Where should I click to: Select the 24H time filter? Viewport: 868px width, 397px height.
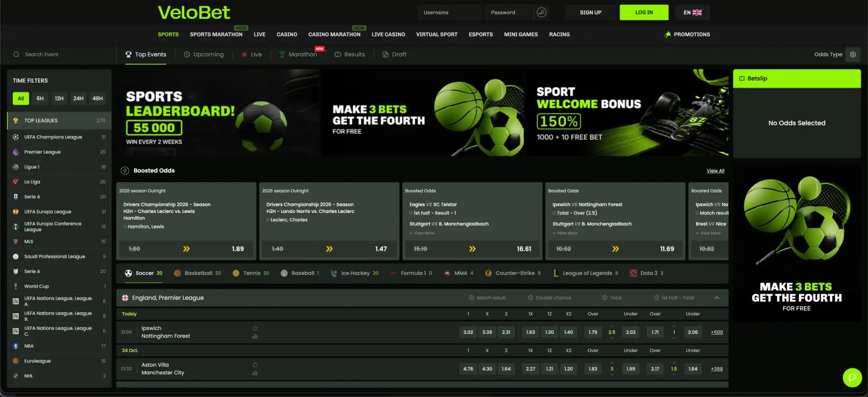(78, 98)
